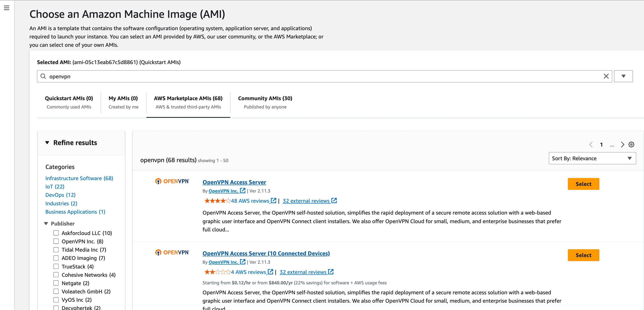Open external link icon beside first OpenVPN Inc.
The height and width of the screenshot is (310, 644).
(243, 191)
